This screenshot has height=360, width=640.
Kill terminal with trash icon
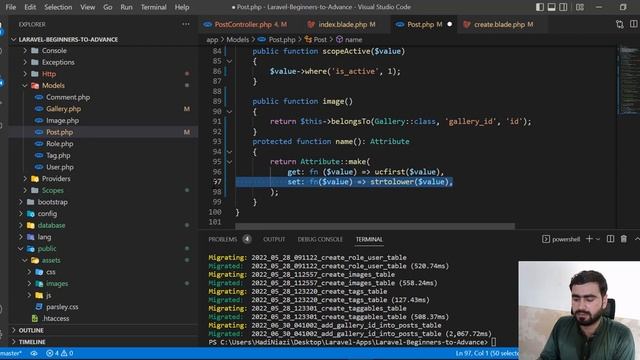pyautogui.click(x=624, y=239)
